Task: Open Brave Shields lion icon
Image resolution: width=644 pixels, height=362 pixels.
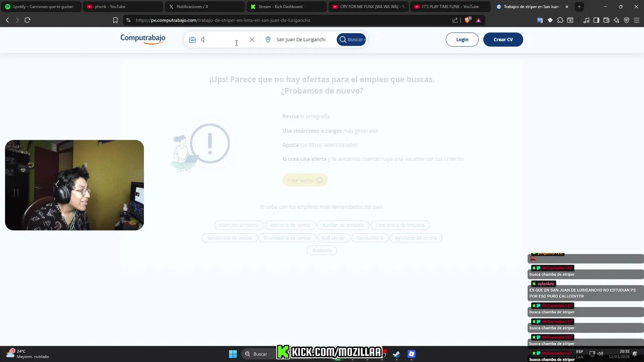Action: [x=467, y=20]
